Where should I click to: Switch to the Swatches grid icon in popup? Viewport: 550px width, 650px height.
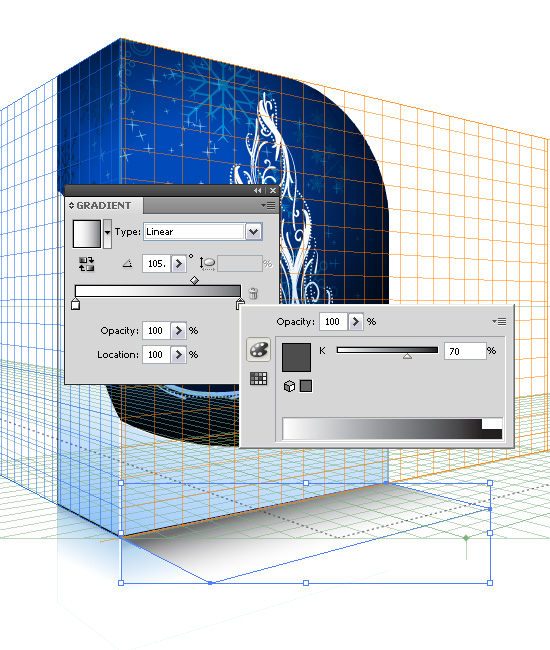tap(258, 378)
